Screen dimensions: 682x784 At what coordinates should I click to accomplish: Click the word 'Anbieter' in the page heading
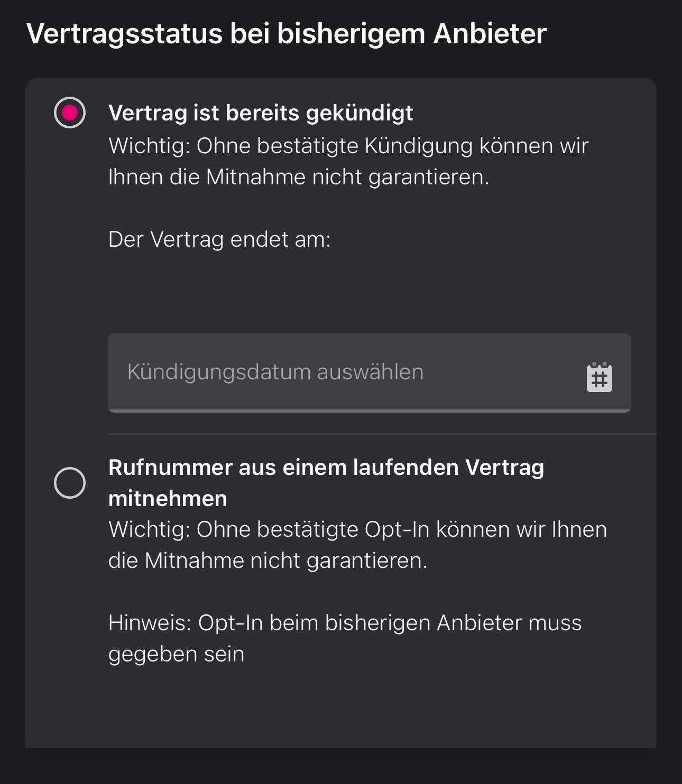coord(490,34)
